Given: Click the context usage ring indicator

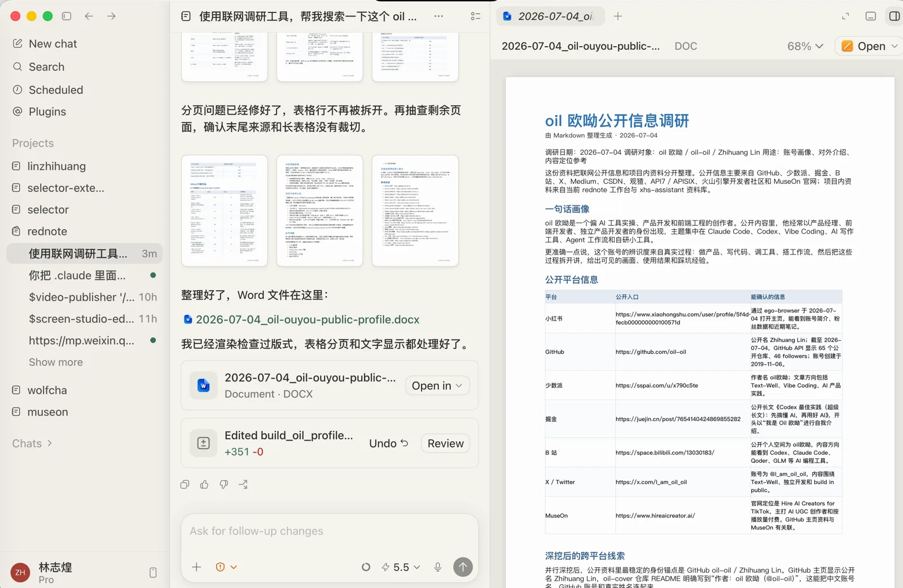Looking at the screenshot, I should (x=366, y=567).
